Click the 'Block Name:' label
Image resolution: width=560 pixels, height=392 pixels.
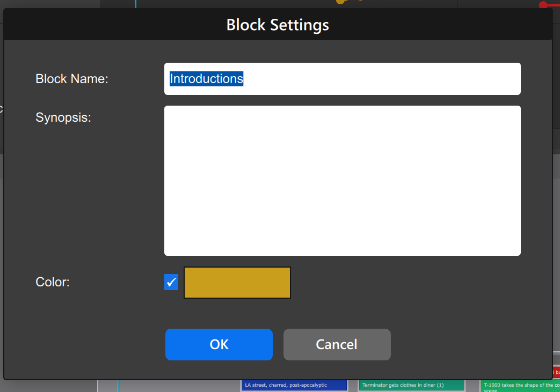click(x=72, y=79)
